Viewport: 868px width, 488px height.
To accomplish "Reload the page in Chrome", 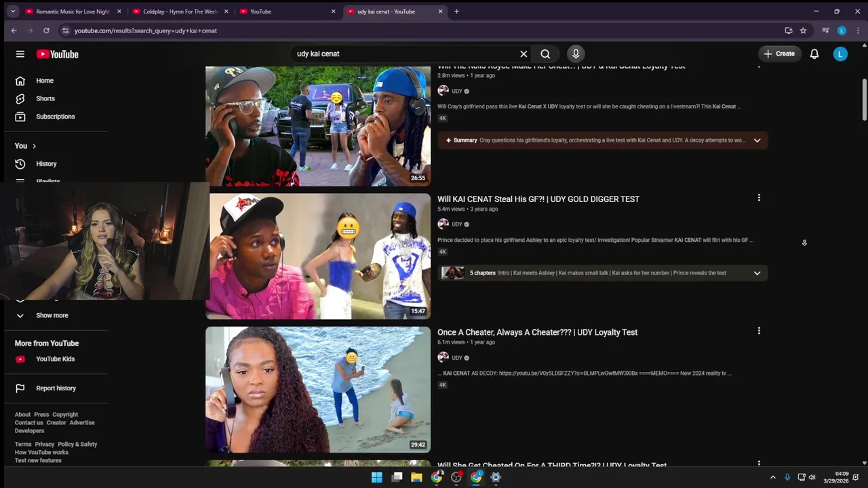I will point(46,30).
